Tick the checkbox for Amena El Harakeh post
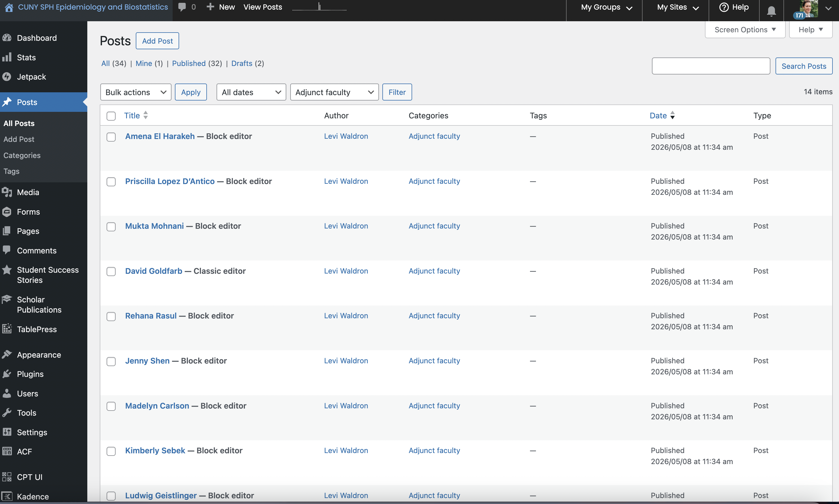This screenshot has width=839, height=504. tap(111, 137)
